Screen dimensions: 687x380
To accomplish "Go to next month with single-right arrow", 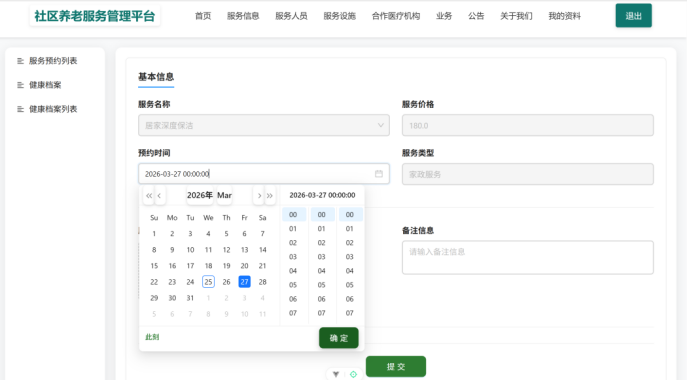I will 259,195.
